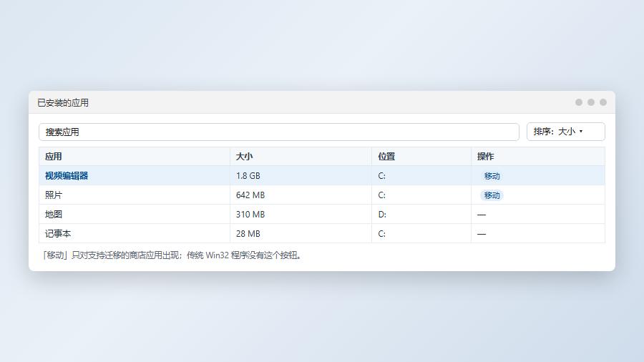Image resolution: width=644 pixels, height=362 pixels.
Task: Click the C: location cell for 视频编辑器
Action: (421, 176)
